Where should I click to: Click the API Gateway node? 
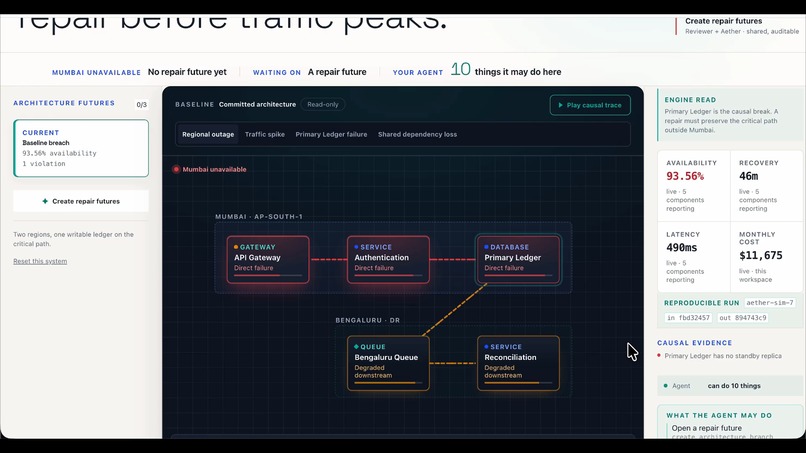[x=268, y=260]
